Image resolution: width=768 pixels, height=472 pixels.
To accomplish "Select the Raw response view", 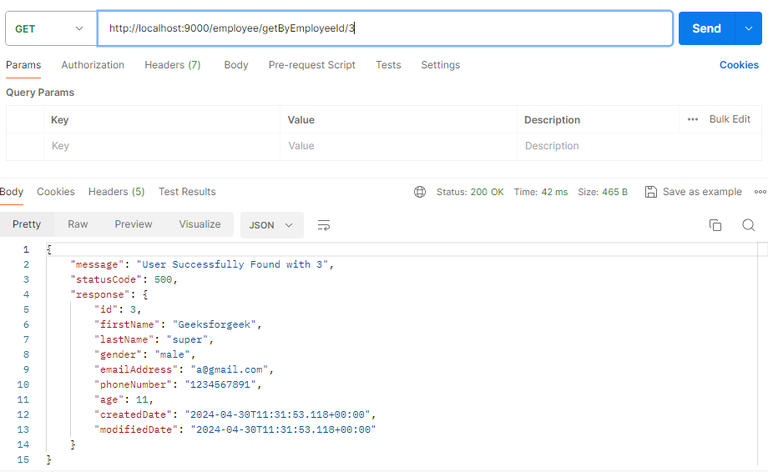I will pyautogui.click(x=78, y=224).
